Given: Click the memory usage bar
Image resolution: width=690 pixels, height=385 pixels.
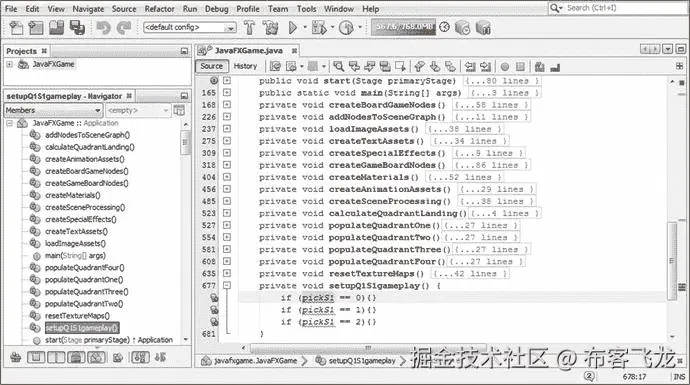Looking at the screenshot, I should click(404, 27).
